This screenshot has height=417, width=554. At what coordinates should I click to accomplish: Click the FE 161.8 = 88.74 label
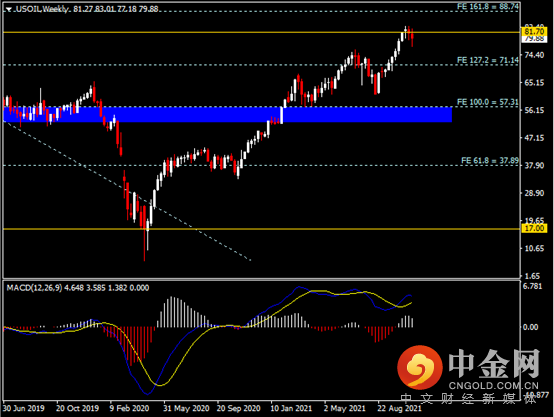click(488, 7)
